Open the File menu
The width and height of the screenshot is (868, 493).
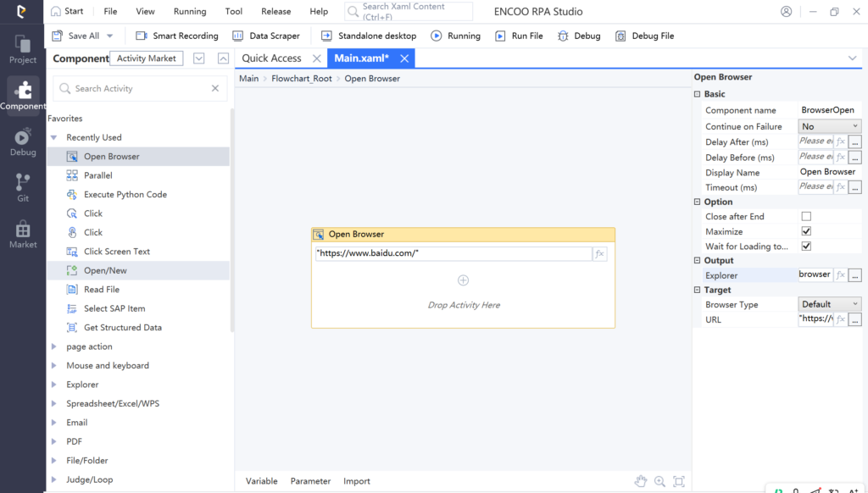(110, 11)
